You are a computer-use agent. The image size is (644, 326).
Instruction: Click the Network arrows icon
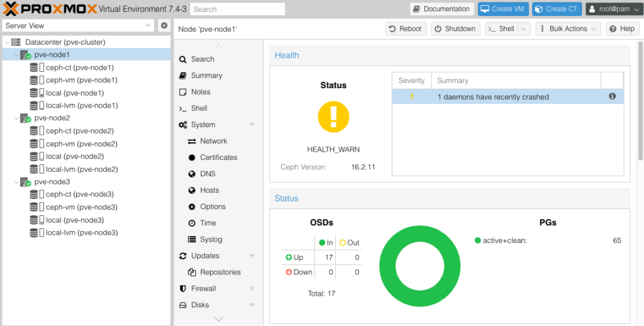point(192,142)
